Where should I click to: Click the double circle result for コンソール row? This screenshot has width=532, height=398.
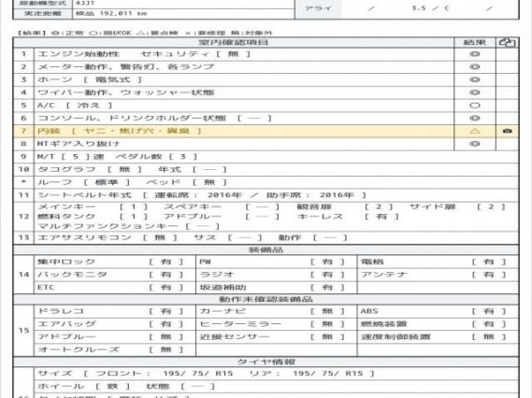coord(475,118)
